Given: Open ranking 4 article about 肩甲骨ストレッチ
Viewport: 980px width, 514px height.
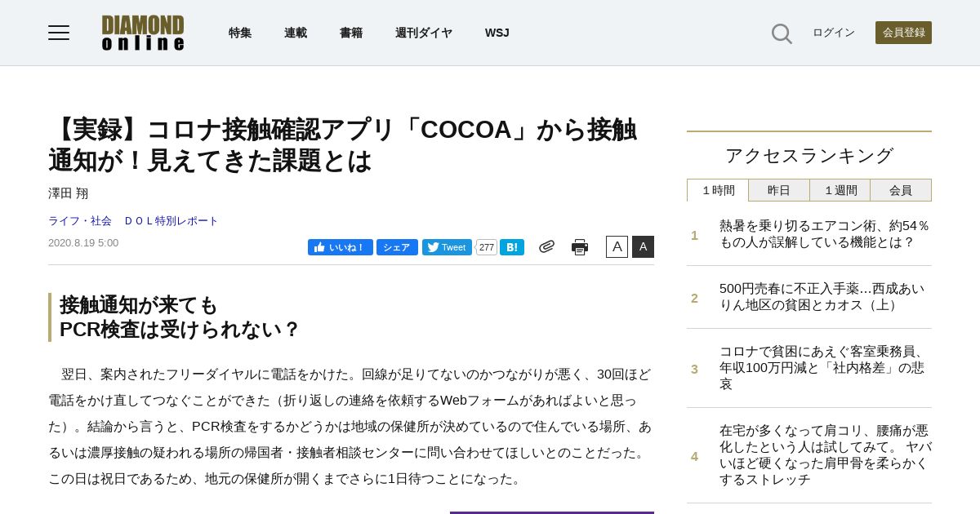Looking at the screenshot, I should point(825,455).
